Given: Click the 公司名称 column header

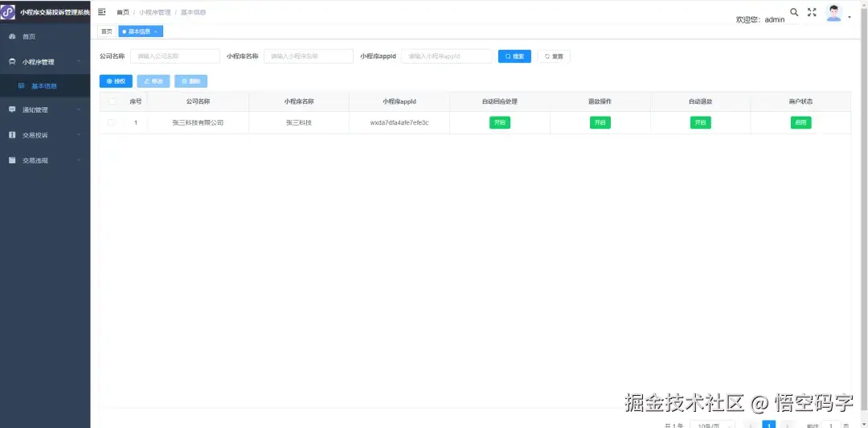Looking at the screenshot, I should tap(199, 101).
